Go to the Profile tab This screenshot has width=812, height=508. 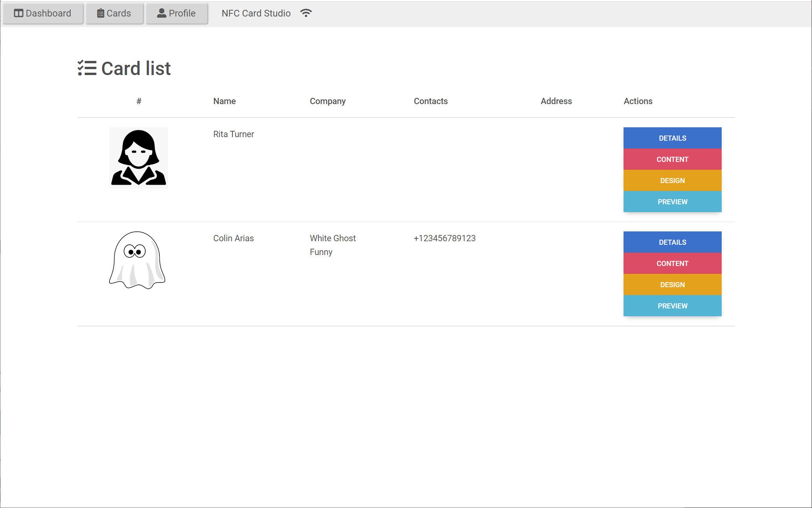click(x=176, y=13)
